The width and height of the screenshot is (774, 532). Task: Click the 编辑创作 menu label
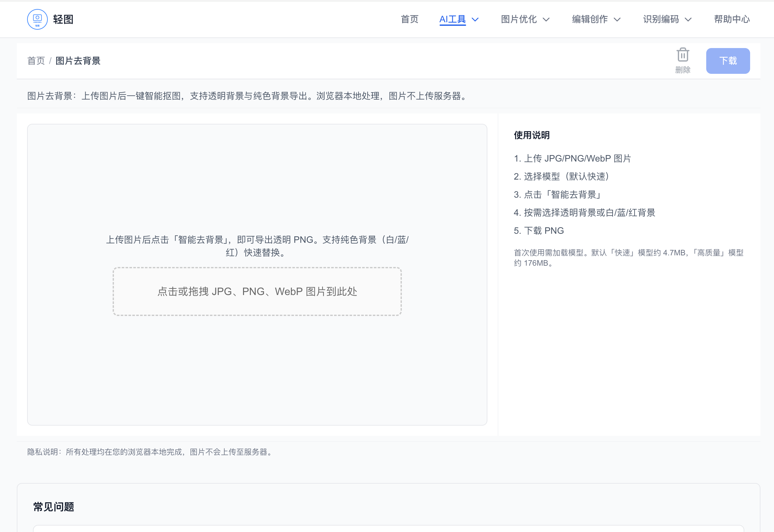tap(589, 19)
